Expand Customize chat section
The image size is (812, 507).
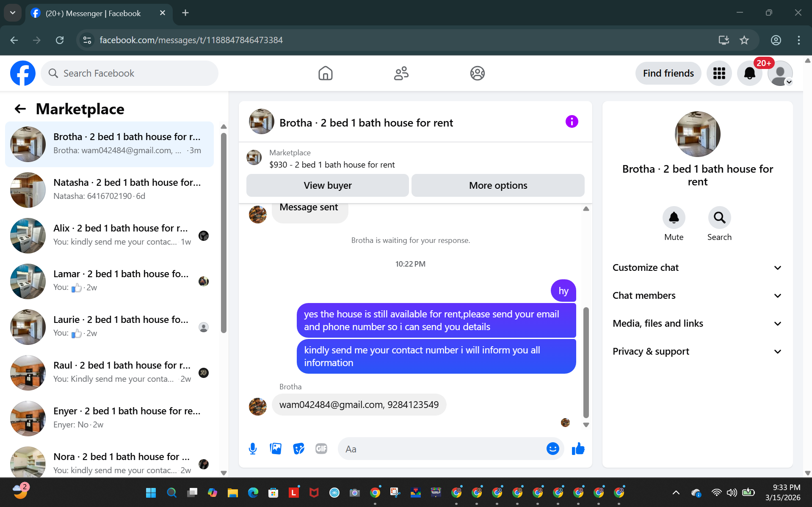(x=697, y=267)
